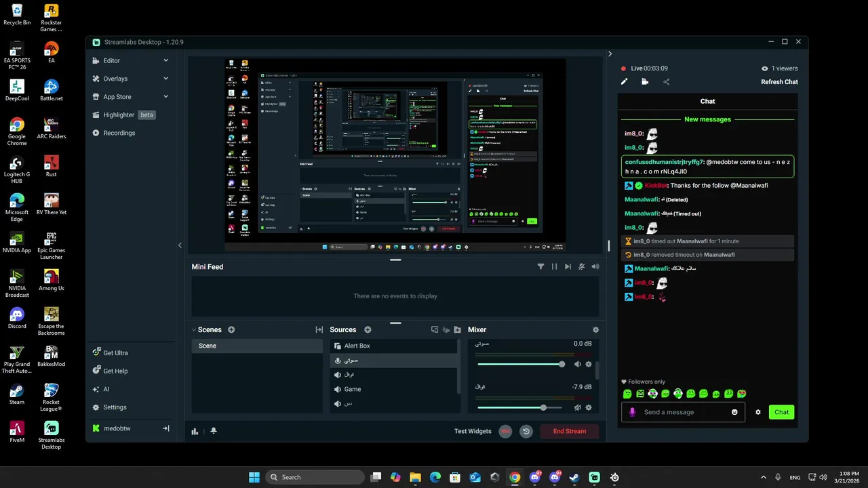
Task: Select the Scene item in Scenes list
Action: pyautogui.click(x=257, y=346)
